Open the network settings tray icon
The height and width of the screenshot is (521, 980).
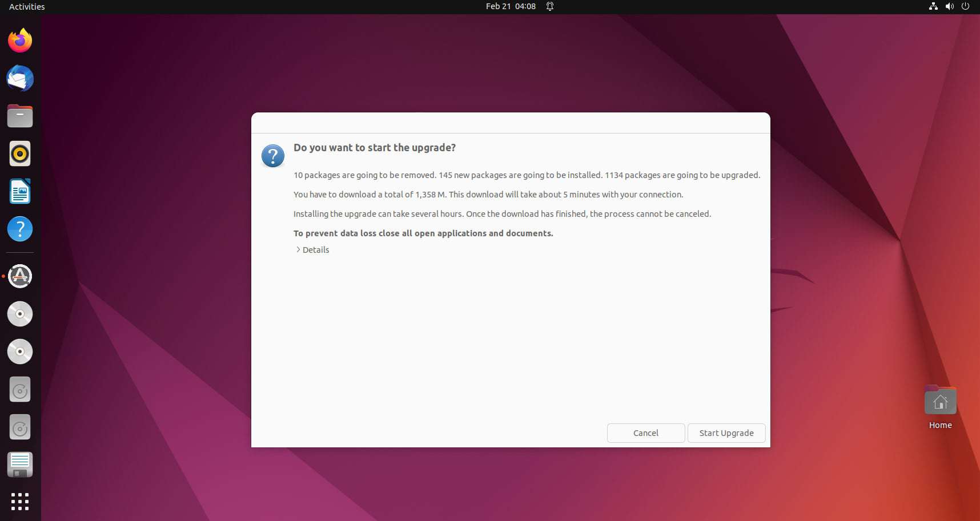[933, 6]
